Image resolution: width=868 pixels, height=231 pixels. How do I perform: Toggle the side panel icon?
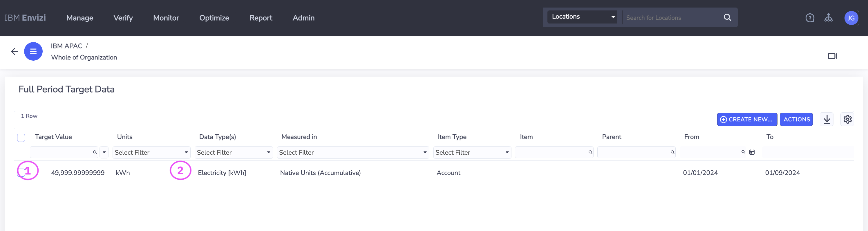click(x=832, y=56)
